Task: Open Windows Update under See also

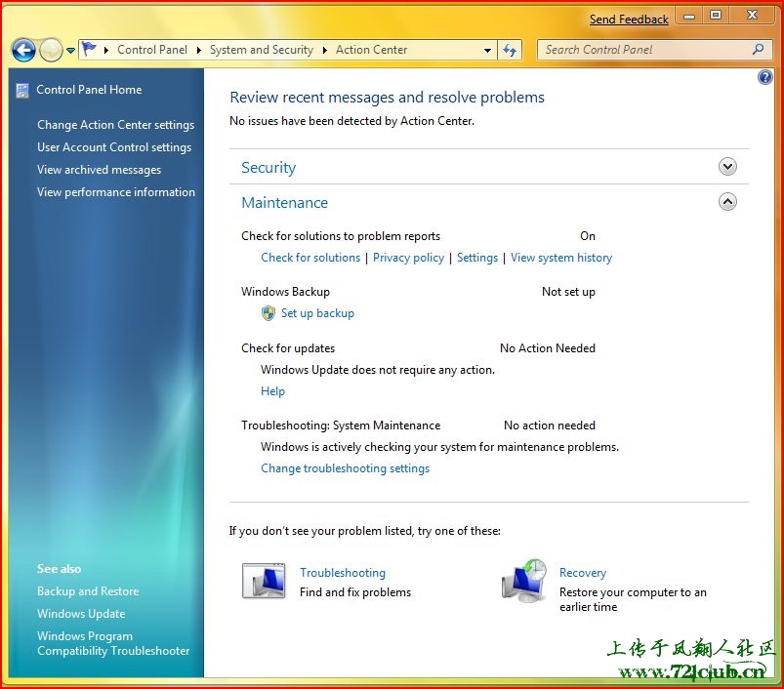Action: [x=81, y=614]
